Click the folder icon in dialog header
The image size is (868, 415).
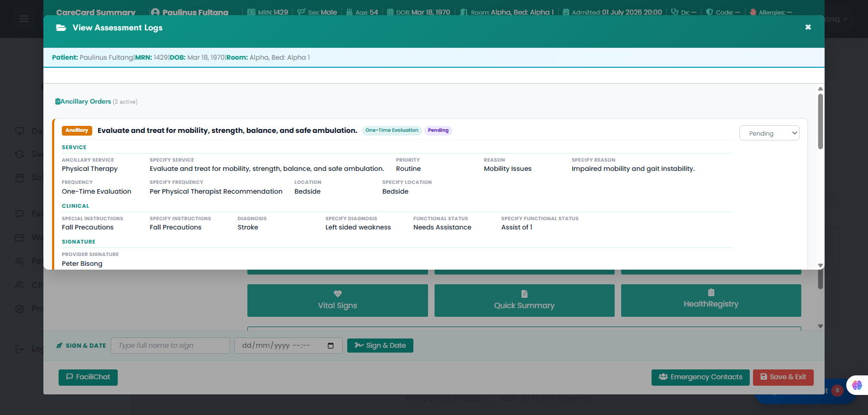point(61,28)
